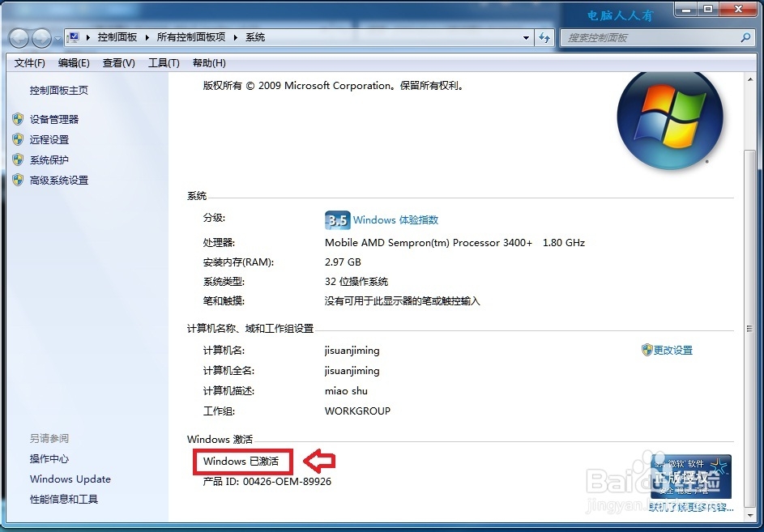Go back using the navigation arrow

click(x=18, y=37)
